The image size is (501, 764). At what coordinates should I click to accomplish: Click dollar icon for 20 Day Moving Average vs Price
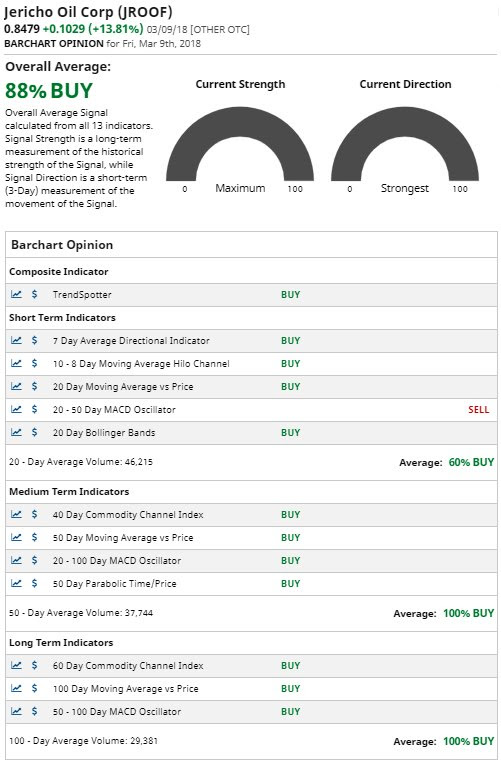click(x=34, y=386)
